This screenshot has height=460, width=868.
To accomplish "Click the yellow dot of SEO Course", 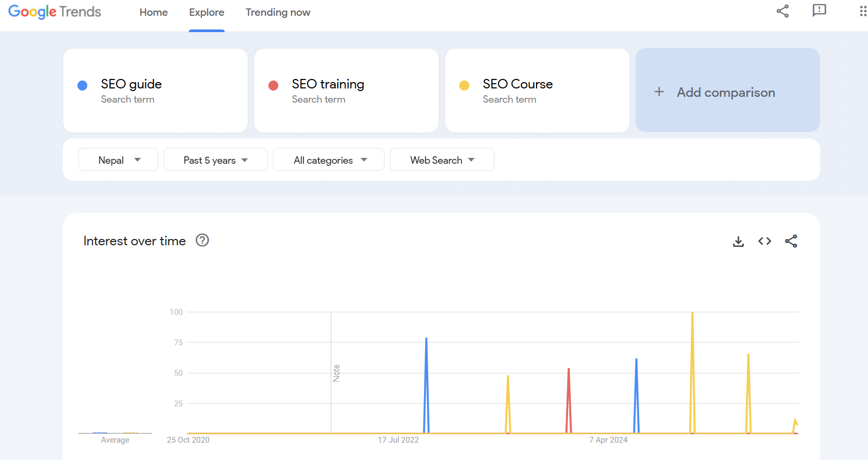I will pos(465,85).
